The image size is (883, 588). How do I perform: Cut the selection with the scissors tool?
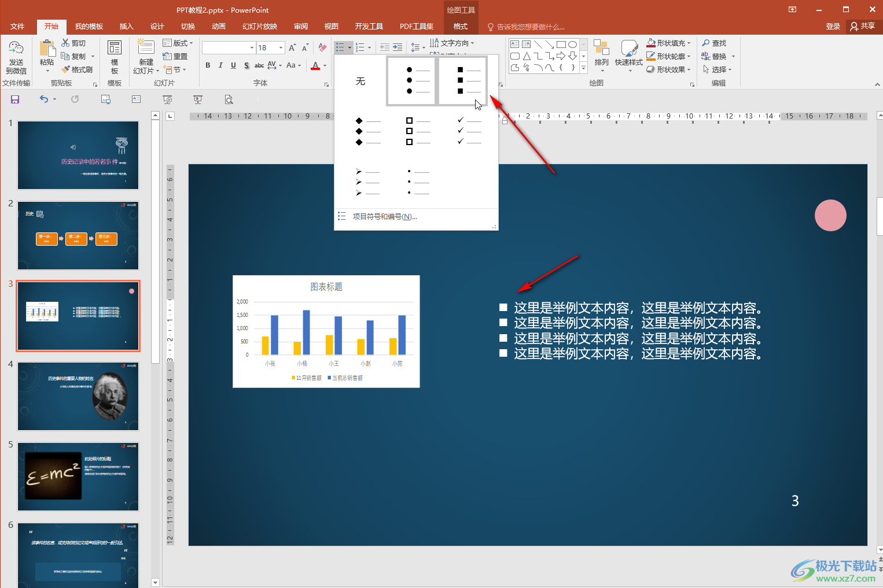click(x=74, y=43)
